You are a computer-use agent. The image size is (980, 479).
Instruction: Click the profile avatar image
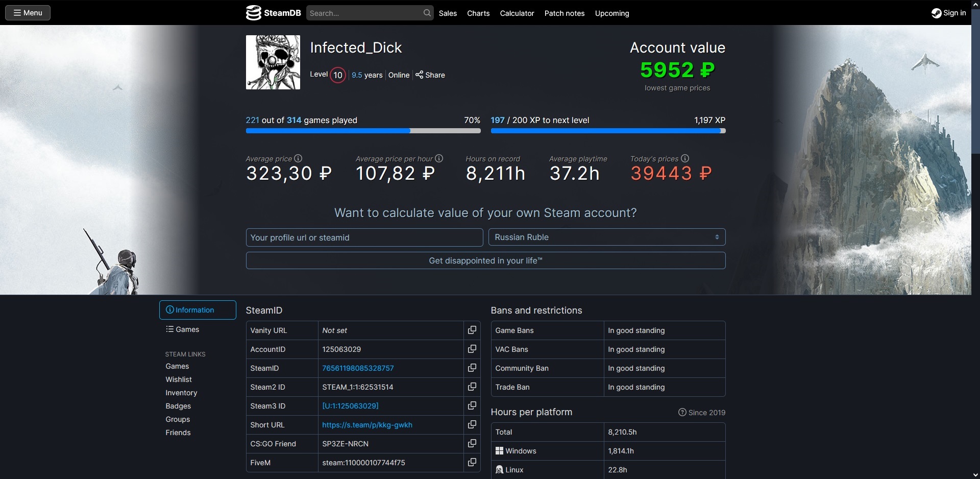(x=273, y=62)
